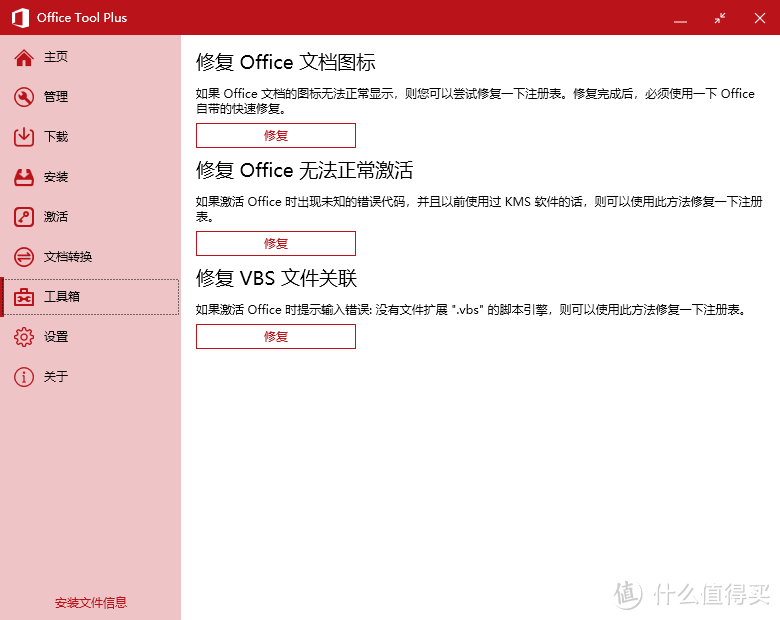Go to the 下载 section
Viewport: 780px width, 620px height.
coord(91,137)
